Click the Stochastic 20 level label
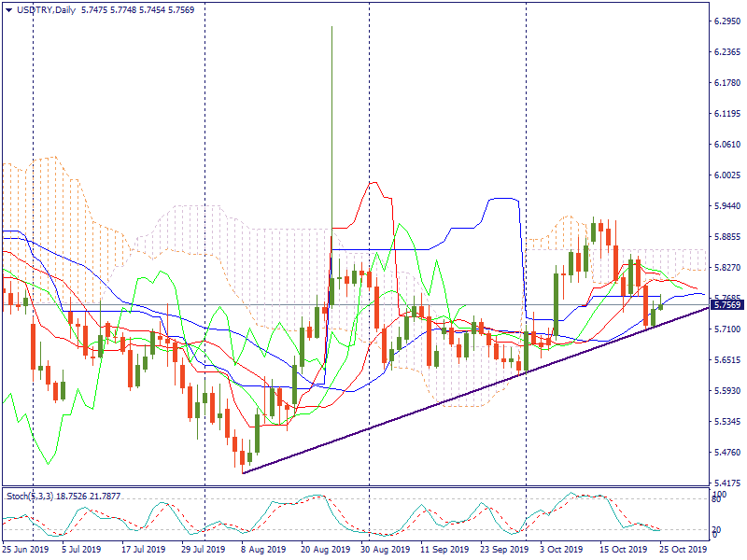Viewport: 747px width, 560px height. (717, 529)
